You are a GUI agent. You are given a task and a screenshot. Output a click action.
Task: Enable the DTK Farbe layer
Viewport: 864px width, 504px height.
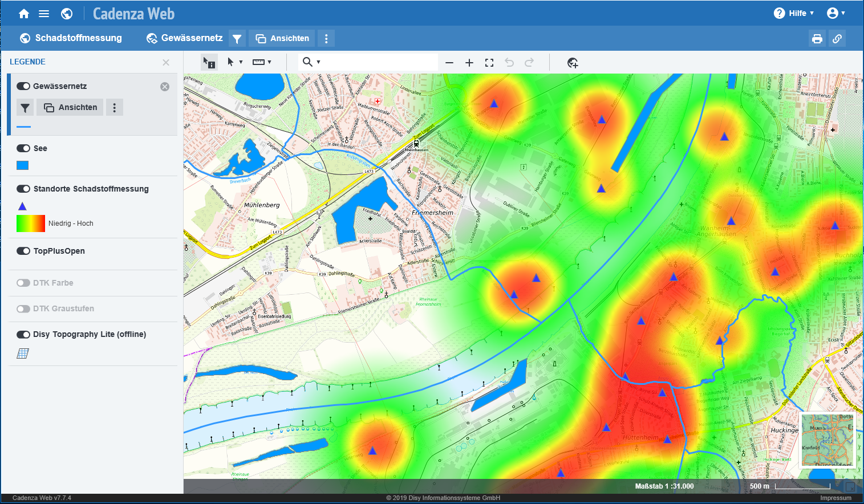tap(23, 283)
